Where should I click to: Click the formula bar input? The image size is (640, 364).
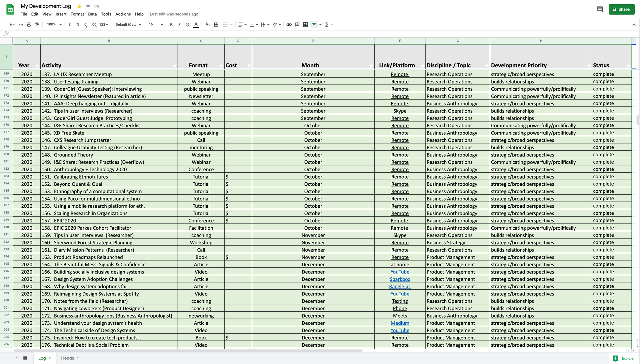pos(325,33)
